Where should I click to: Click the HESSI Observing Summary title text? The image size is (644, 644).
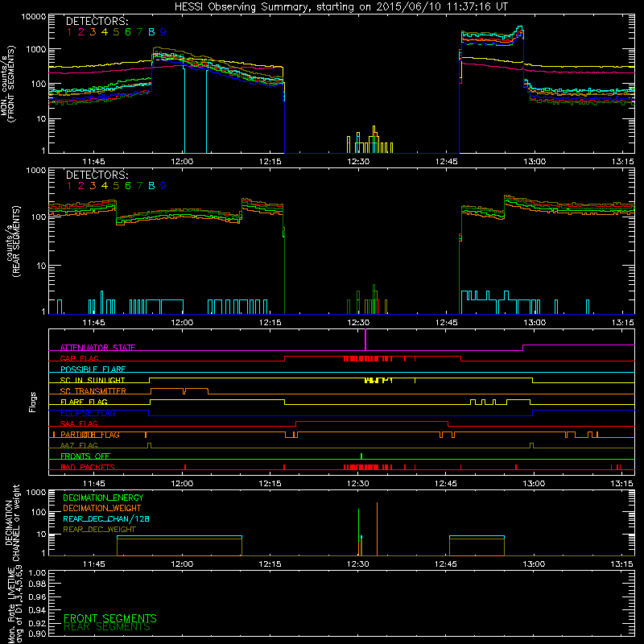(341, 6)
